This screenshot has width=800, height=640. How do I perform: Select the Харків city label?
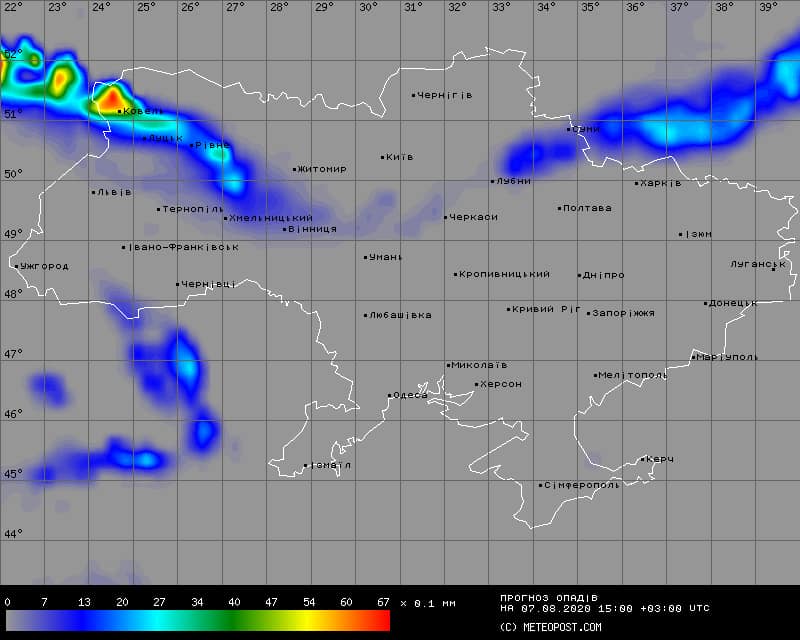point(661,183)
